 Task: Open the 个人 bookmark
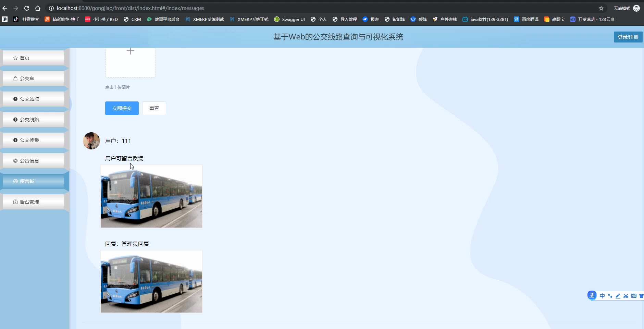[319, 19]
